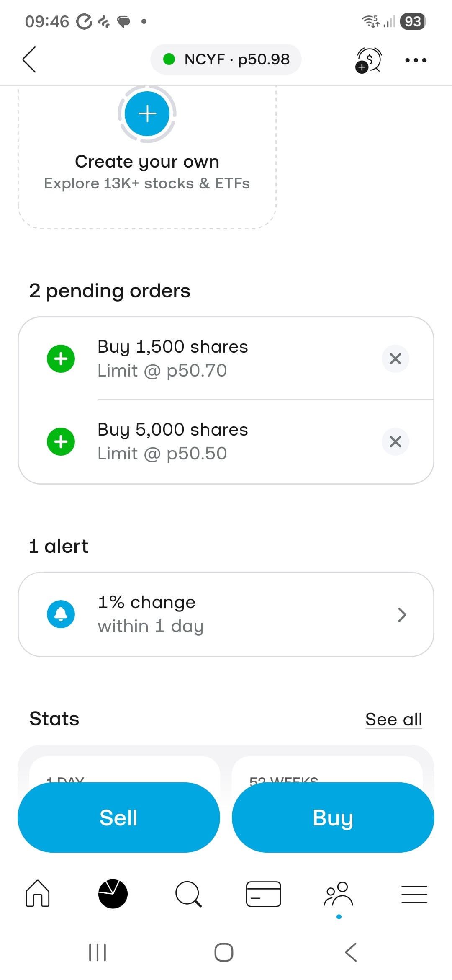This screenshot has width=452, height=980.
Task: Tap the back arrow at top left
Action: [29, 59]
